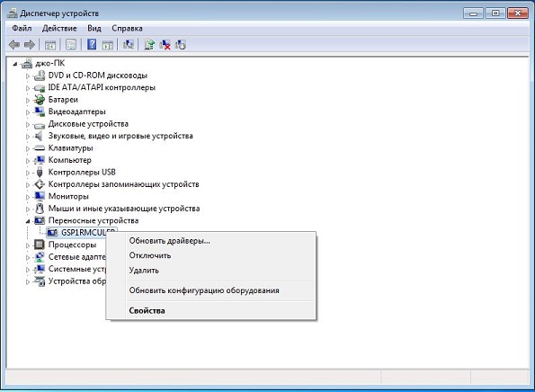Select the Клавиатуры device category
The width and height of the screenshot is (535, 392).
(x=71, y=148)
